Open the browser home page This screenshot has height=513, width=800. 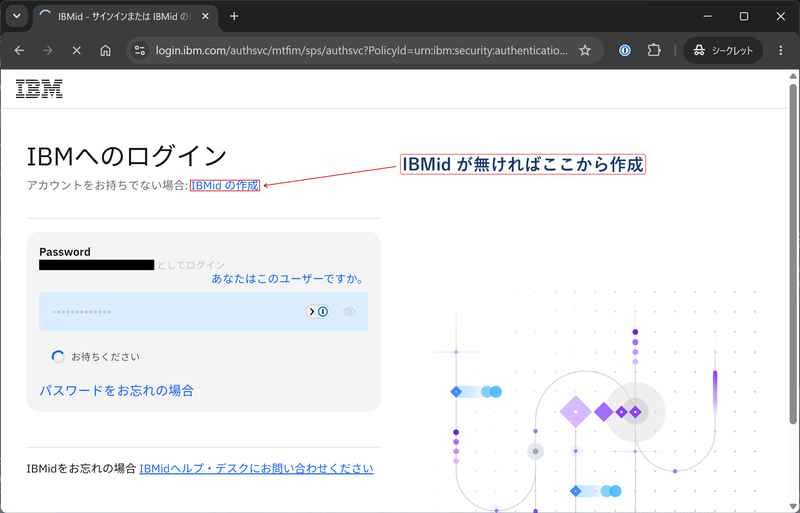pos(105,51)
